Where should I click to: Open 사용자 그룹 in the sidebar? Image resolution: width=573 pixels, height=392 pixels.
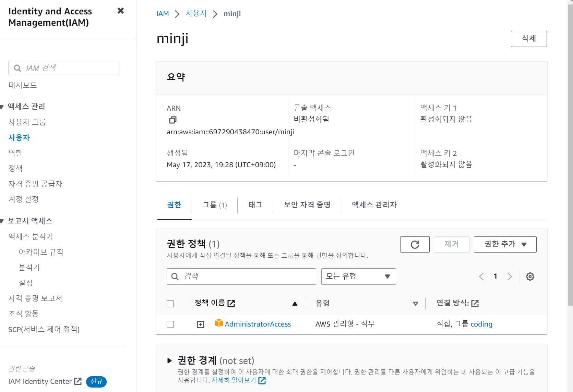point(27,122)
